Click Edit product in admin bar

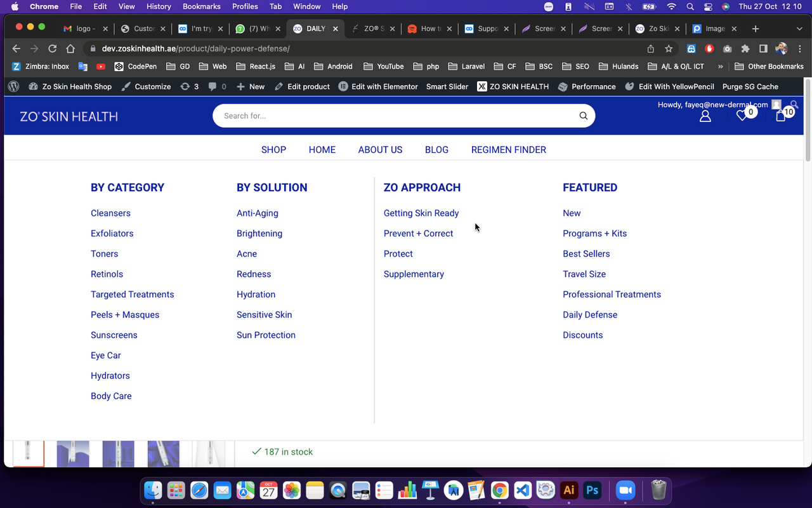302,86
